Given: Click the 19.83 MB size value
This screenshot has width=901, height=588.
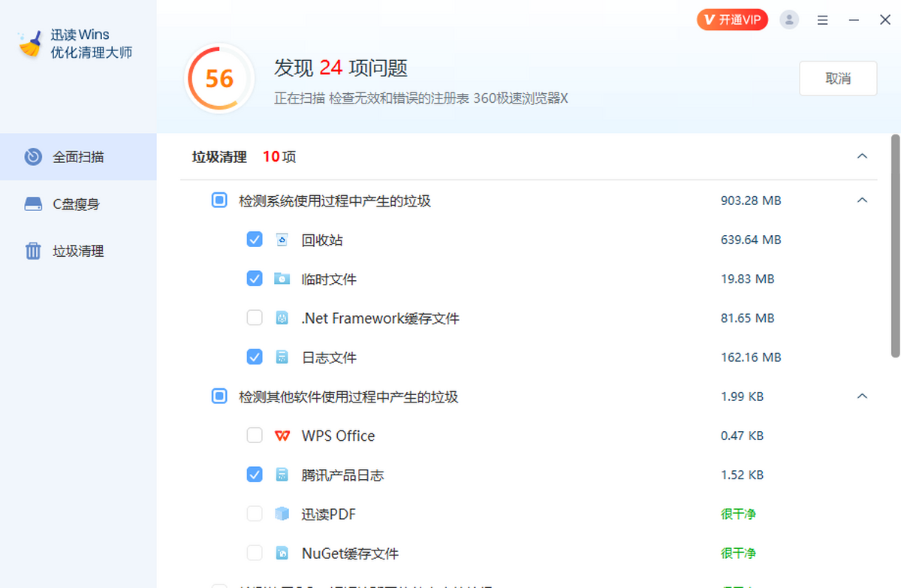Looking at the screenshot, I should [x=747, y=279].
